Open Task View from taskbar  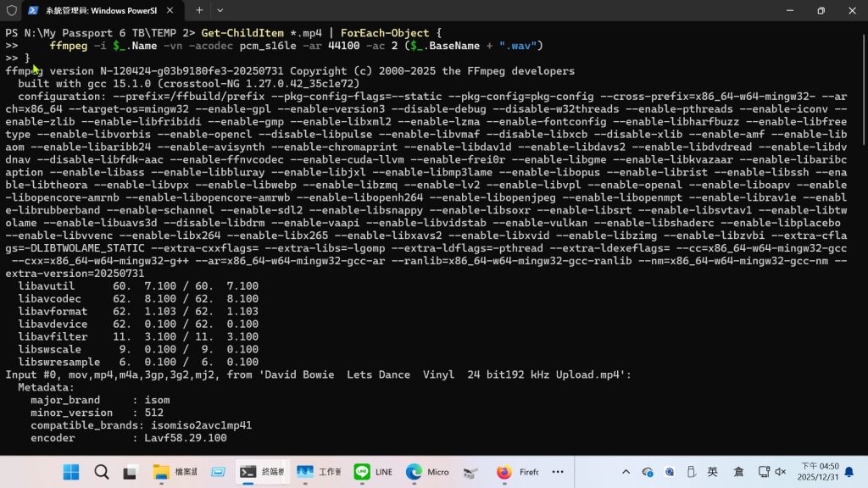(x=130, y=472)
